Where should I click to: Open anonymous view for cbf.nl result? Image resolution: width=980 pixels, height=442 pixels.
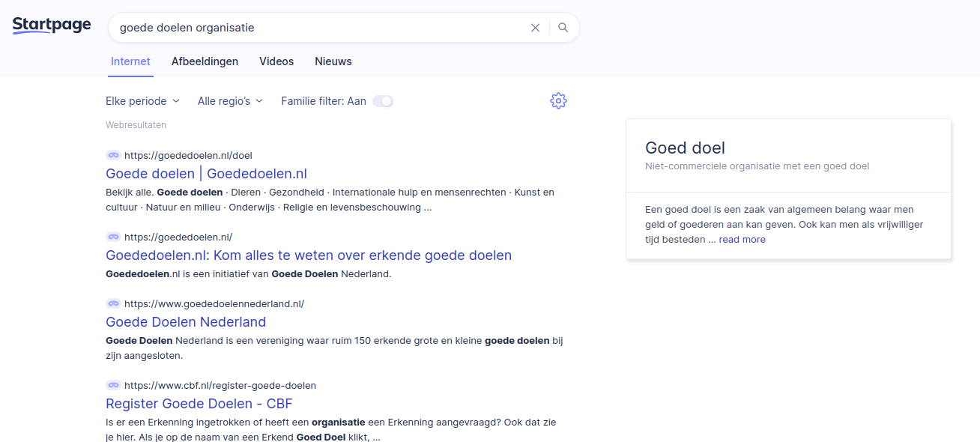coord(113,385)
